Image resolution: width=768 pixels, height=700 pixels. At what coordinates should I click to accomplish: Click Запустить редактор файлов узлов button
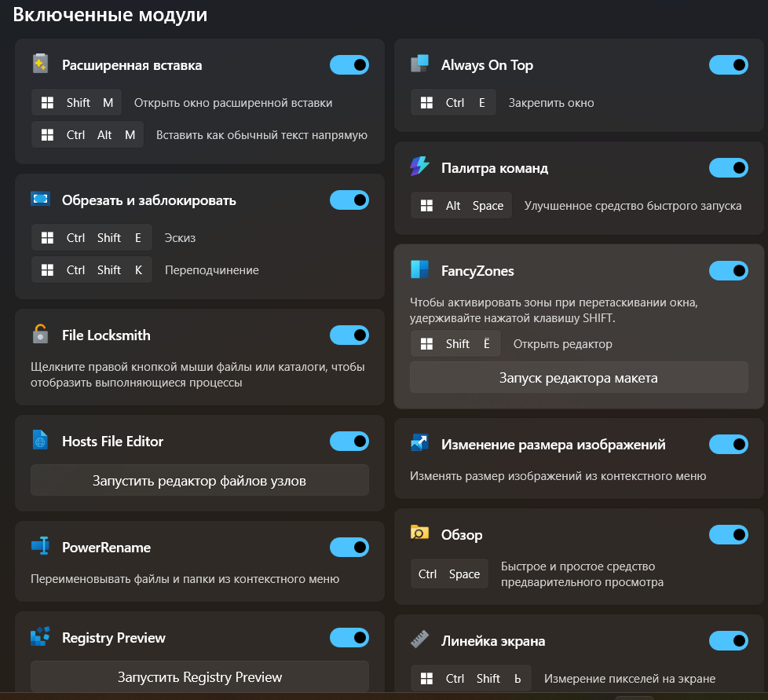(199, 481)
